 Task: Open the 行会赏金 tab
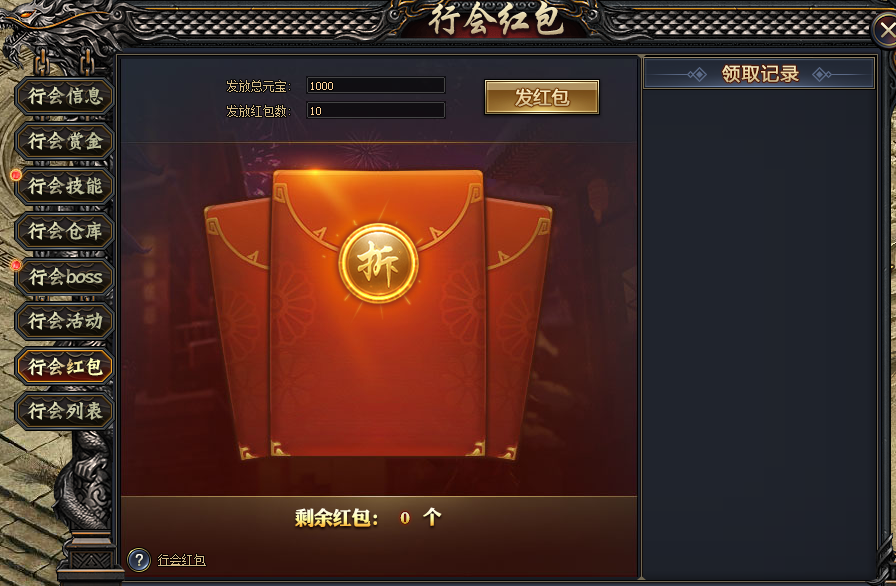(65, 141)
